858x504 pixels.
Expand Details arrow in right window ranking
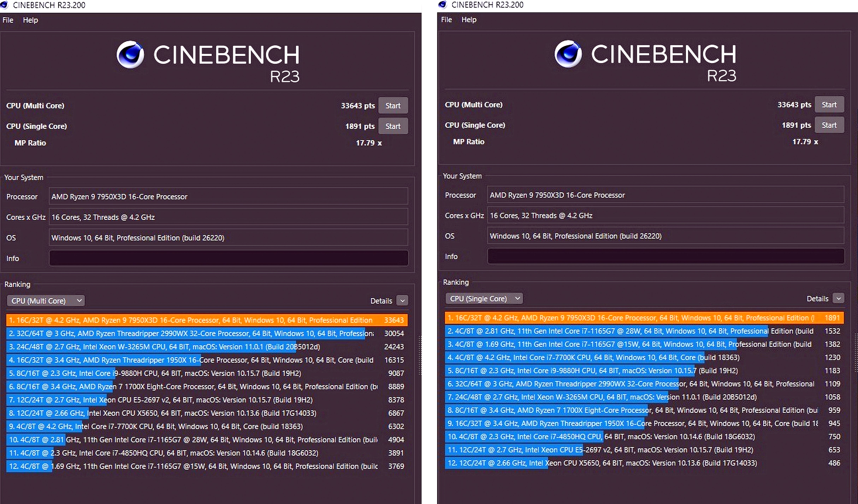tap(838, 299)
